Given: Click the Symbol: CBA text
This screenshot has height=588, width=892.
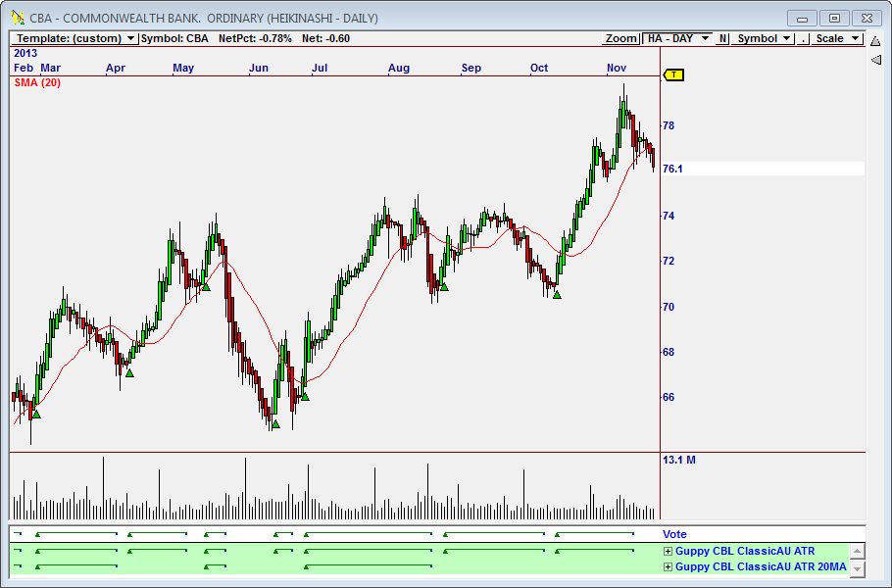Looking at the screenshot, I should pyautogui.click(x=174, y=38).
